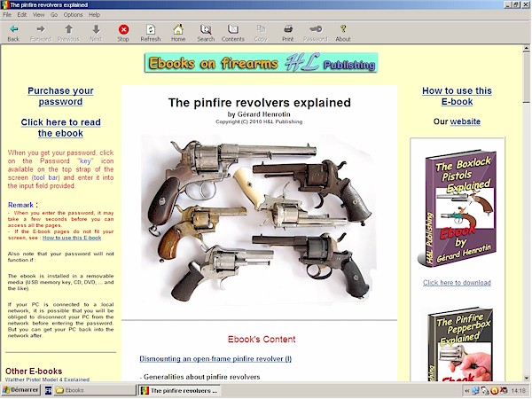This screenshot has width=532, height=399.
Task: Expand hidden tray icons chevron
Action: 467,390
